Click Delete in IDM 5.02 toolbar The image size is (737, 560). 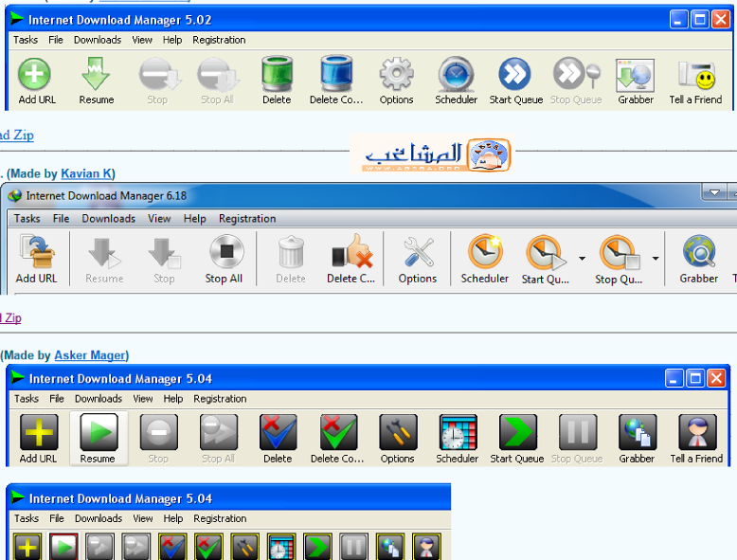(x=277, y=81)
